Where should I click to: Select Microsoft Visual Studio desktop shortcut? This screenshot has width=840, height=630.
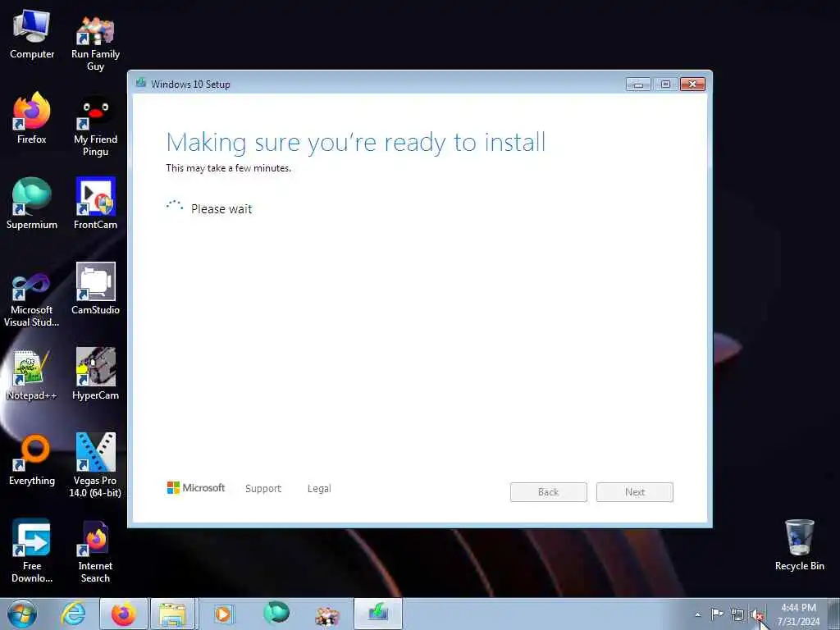click(32, 300)
